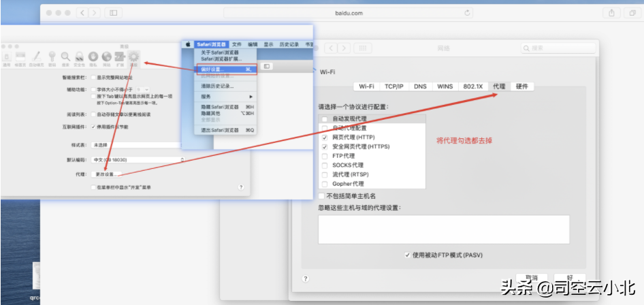Open the Search magnifier preferences icon
The width and height of the screenshot is (644, 305).
tap(65, 58)
